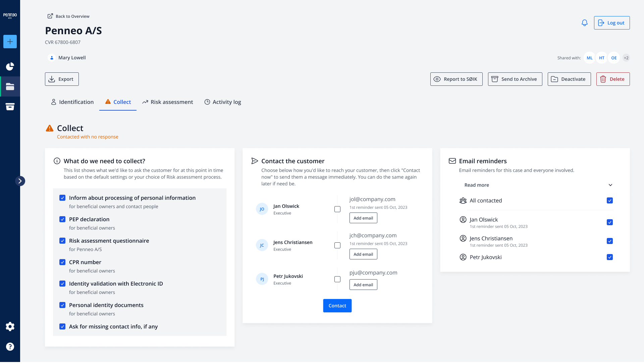Click the archive icon in the sidebar
Screen dimensions: 644x364
[x=10, y=107]
